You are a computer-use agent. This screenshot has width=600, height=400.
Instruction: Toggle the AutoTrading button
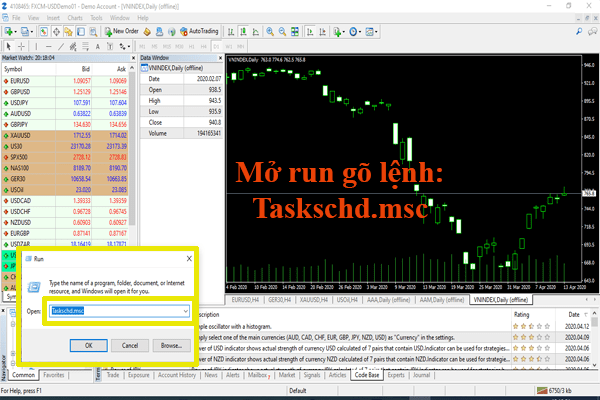199,31
